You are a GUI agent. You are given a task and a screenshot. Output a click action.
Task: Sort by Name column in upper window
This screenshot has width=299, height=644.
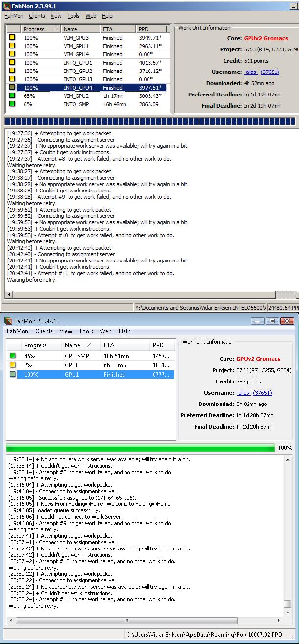(81, 29)
